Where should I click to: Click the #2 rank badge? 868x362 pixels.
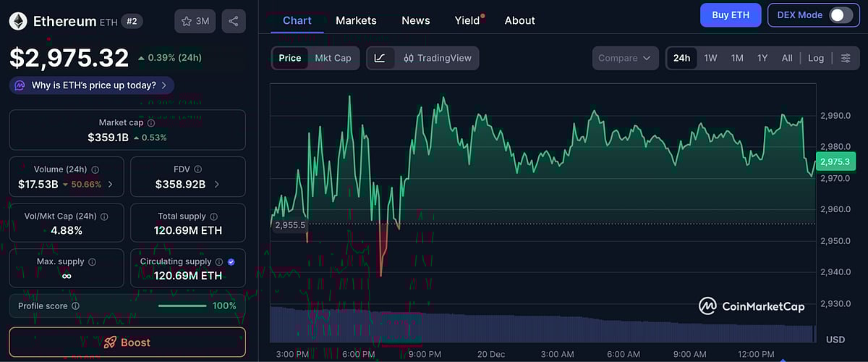132,21
